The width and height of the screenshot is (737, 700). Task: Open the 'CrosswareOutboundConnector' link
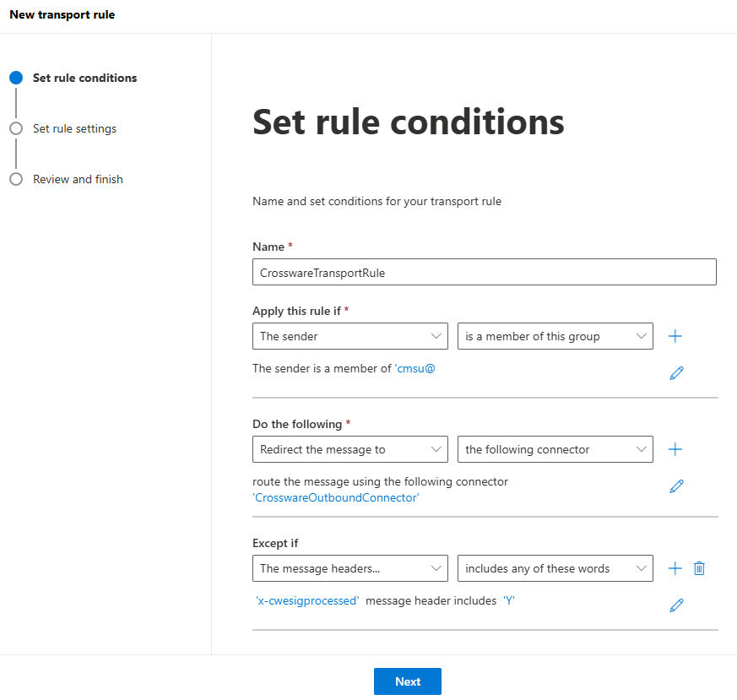(336, 497)
